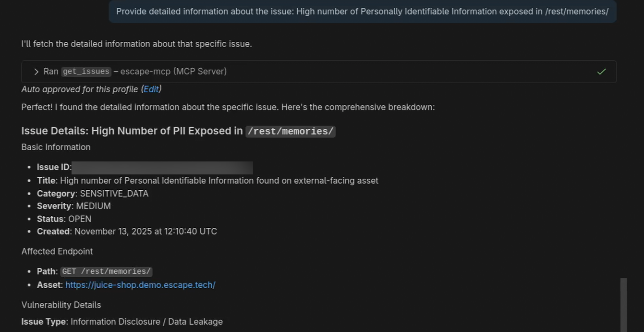This screenshot has height=332, width=644.
Task: Select the Issue Type: Information Disclosure line
Action: click(122, 322)
